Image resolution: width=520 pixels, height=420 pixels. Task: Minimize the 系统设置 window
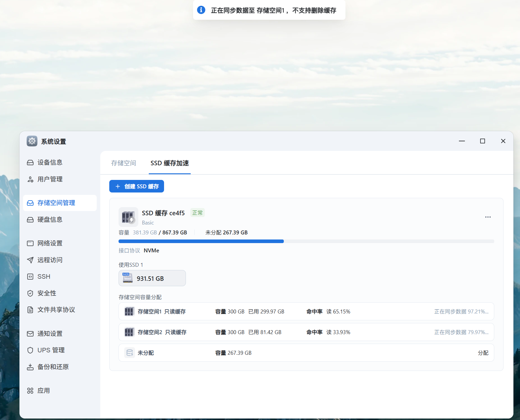click(462, 141)
